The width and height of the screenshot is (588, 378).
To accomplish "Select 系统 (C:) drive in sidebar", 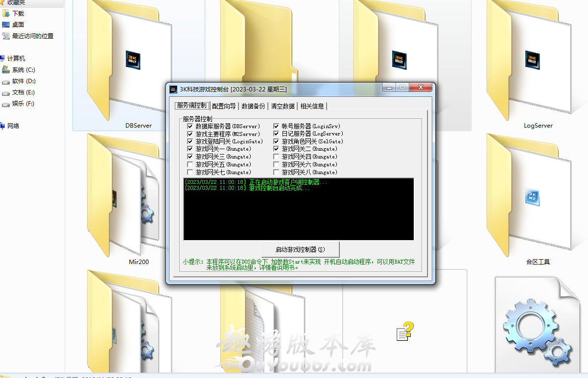I will pyautogui.click(x=23, y=70).
